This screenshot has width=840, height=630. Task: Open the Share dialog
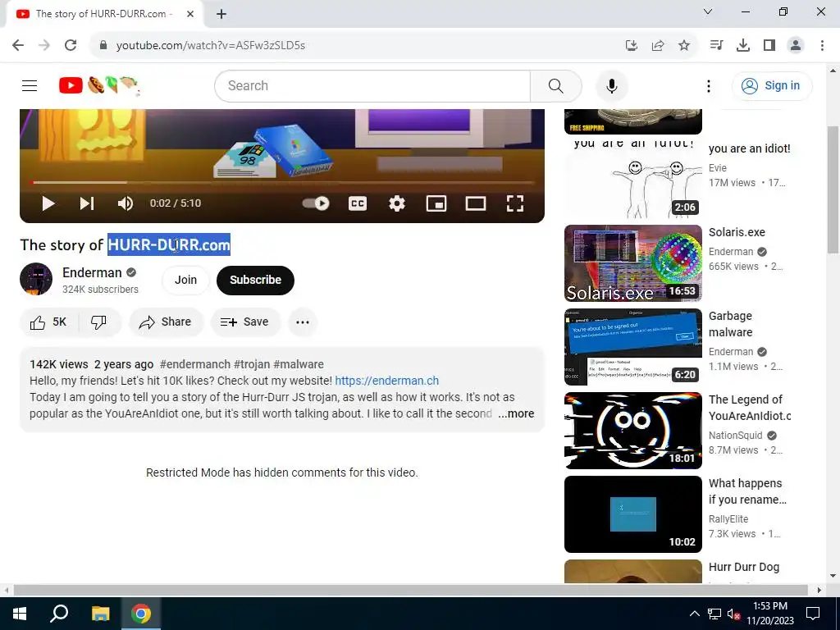(x=166, y=322)
